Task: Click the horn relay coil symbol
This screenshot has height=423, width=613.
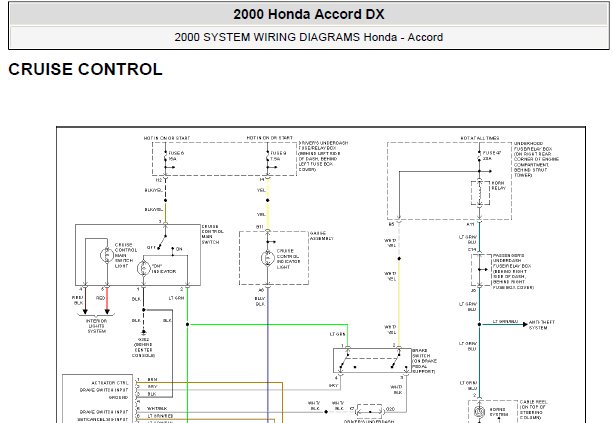Action: click(x=480, y=192)
